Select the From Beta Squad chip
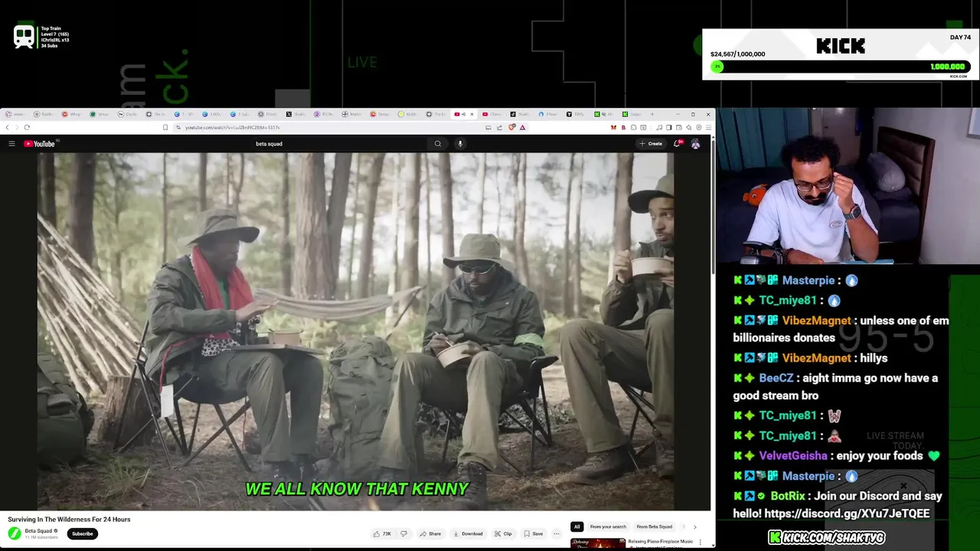 tap(655, 527)
